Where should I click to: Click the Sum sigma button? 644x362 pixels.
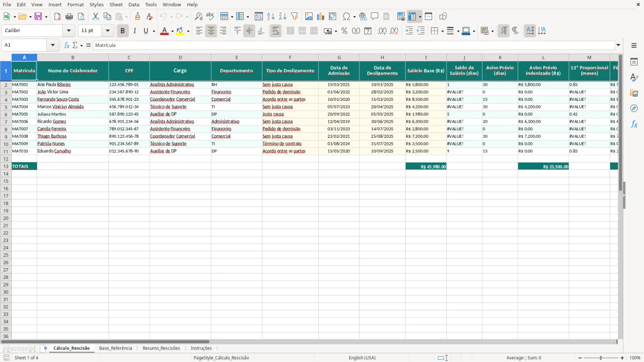(75, 46)
